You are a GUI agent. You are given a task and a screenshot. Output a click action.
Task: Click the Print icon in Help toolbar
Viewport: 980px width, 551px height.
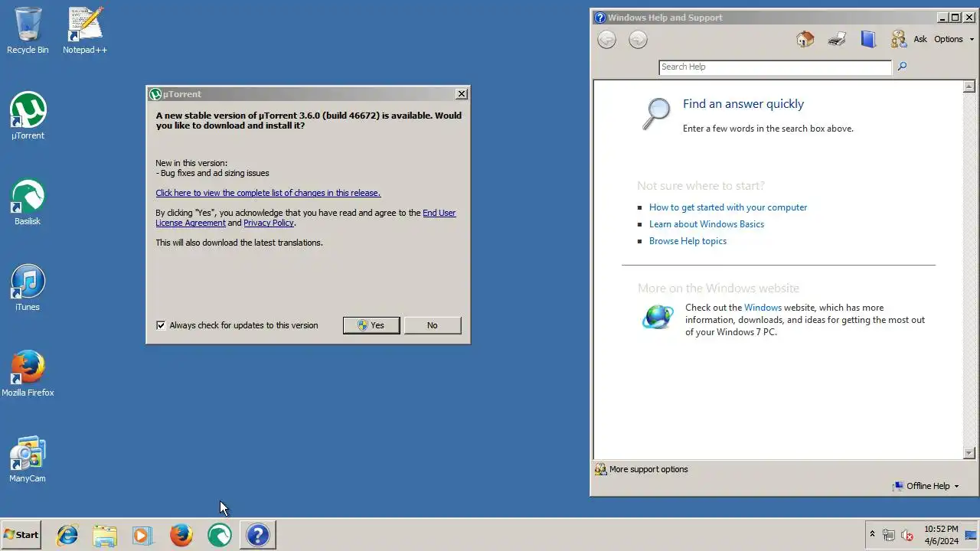point(837,39)
